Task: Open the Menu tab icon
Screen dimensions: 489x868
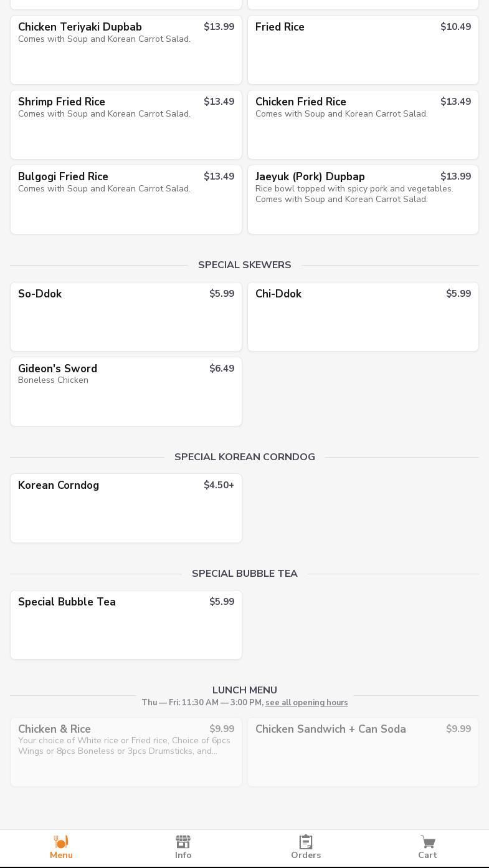Action: pos(61,842)
